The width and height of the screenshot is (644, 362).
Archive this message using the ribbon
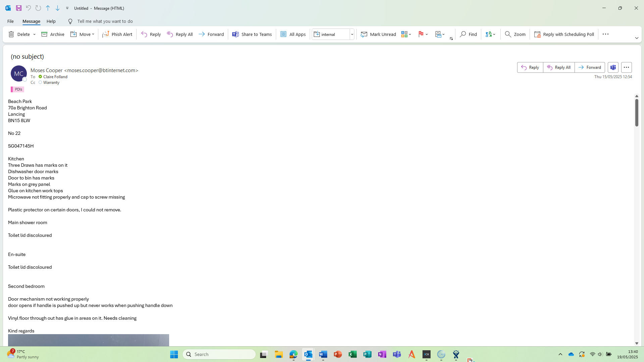pos(53,34)
